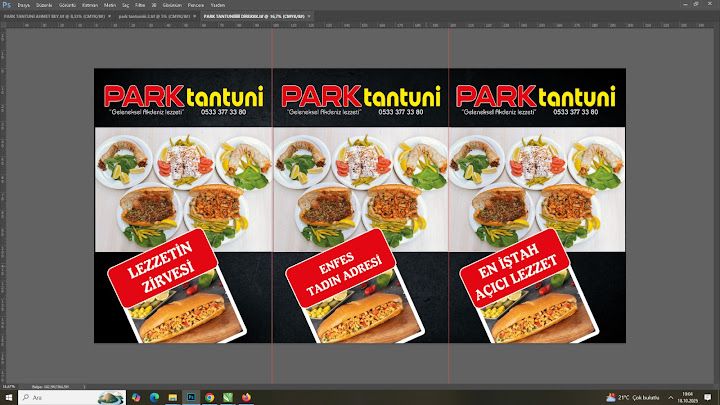720x405 pixels.
Task: Open the Düzenle menu
Action: pyautogui.click(x=44, y=5)
